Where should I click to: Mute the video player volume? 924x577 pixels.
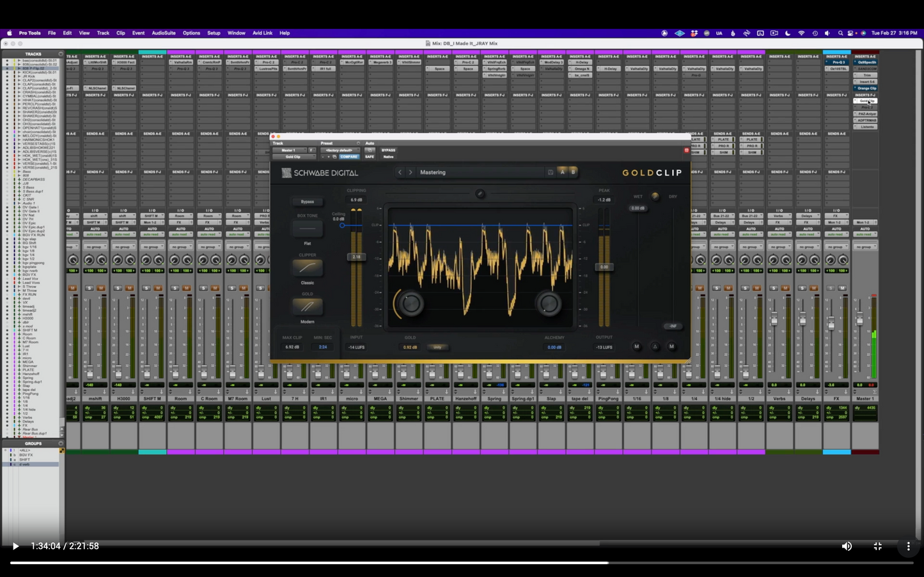847,546
